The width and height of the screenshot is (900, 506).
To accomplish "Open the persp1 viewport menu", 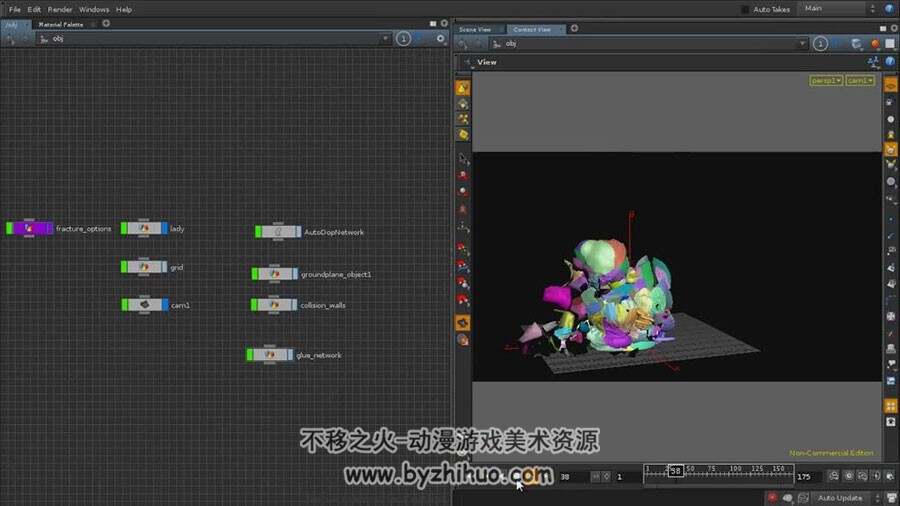I will (826, 81).
